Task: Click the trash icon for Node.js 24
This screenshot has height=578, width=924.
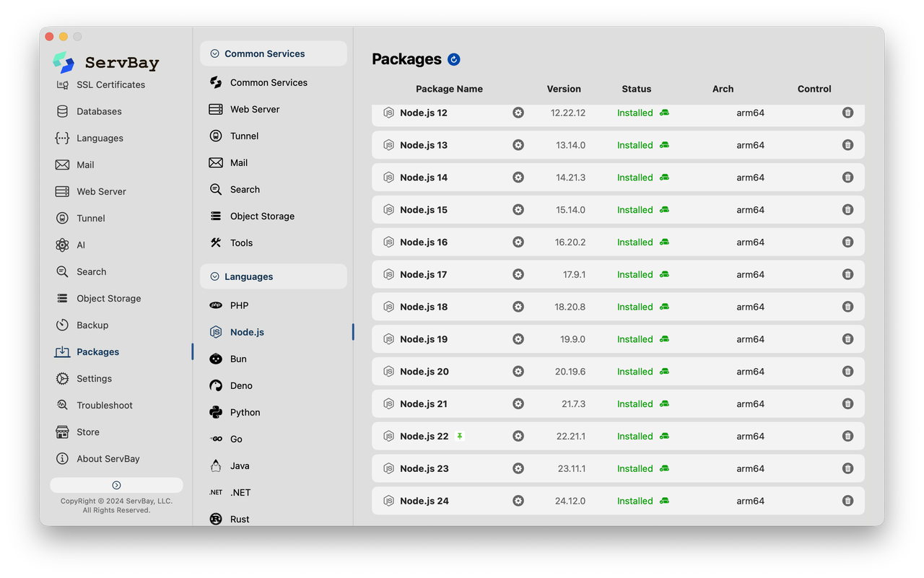Action: tap(847, 501)
